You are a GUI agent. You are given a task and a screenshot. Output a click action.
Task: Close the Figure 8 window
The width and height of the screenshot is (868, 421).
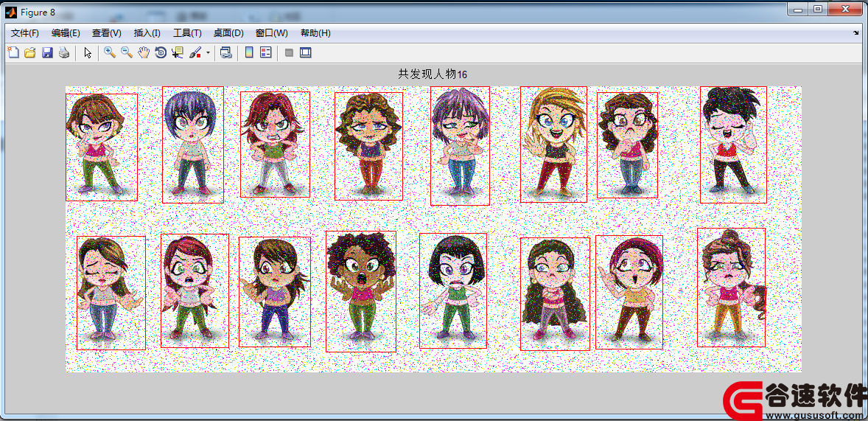tap(844, 9)
